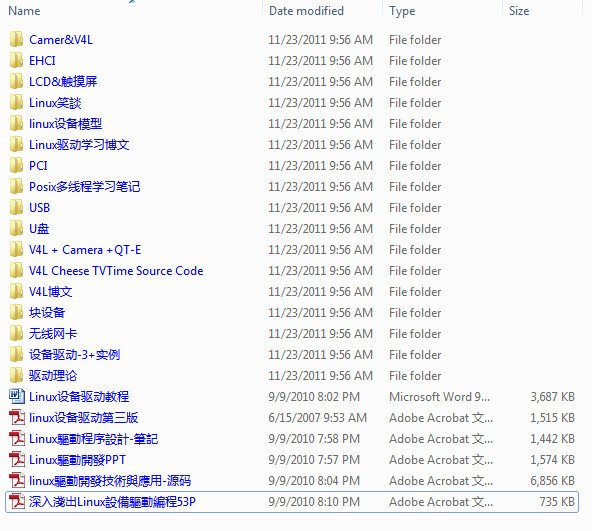This screenshot has height=531, width=592.
Task: Select the LCD&触摸屏 folder name
Action: (x=63, y=82)
